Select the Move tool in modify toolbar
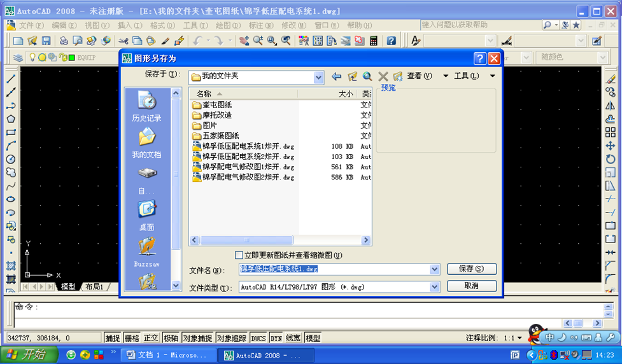The width and height of the screenshot is (622, 364). 611,146
